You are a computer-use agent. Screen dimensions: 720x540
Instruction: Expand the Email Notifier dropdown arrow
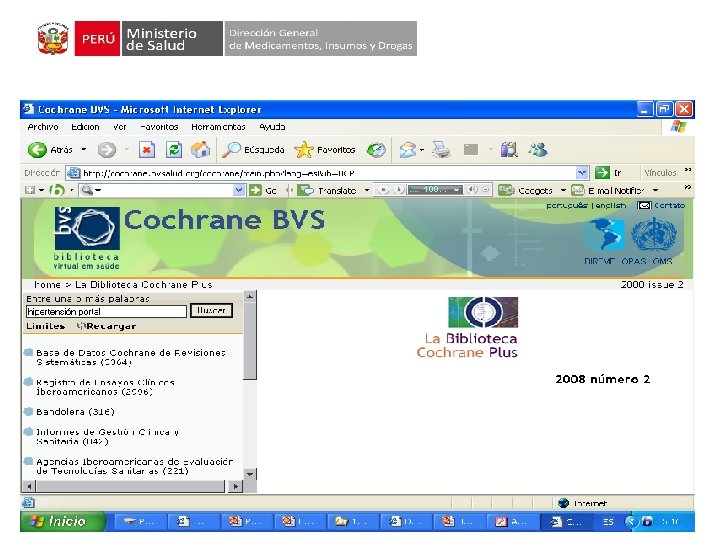tap(656, 190)
